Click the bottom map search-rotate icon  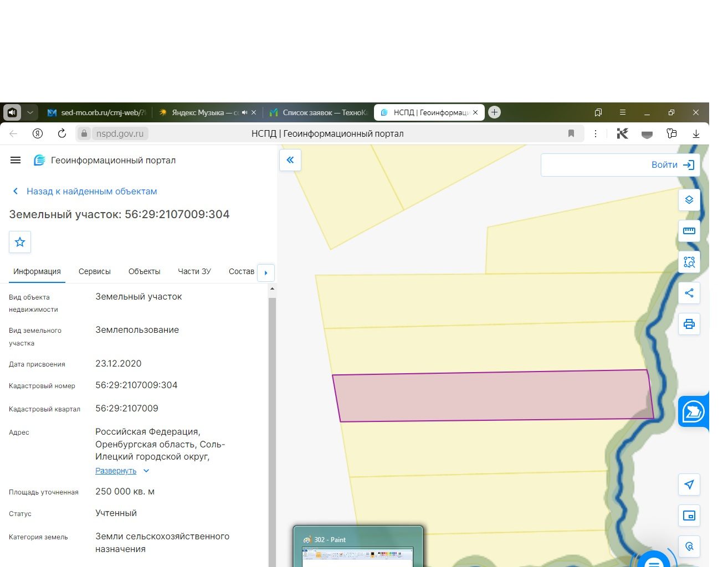(x=689, y=547)
